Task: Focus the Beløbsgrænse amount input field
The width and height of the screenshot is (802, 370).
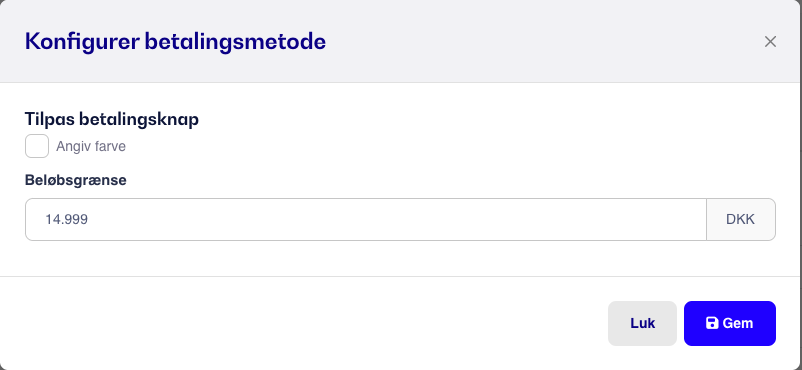Action: (366, 220)
